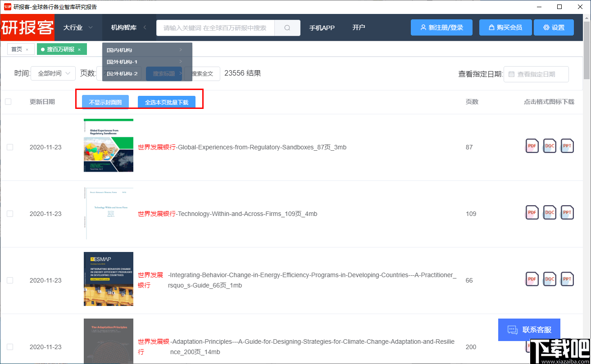
Task: Click page count 109 in the second row
Action: click(471, 214)
